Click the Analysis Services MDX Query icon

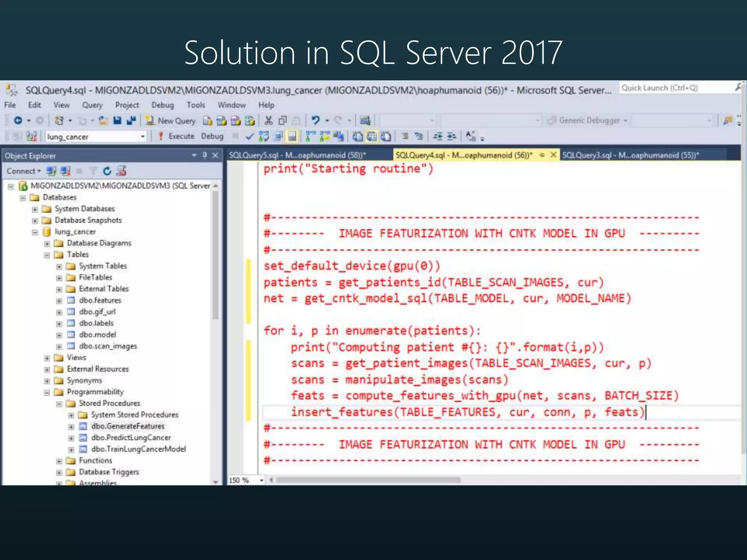pyautogui.click(x=222, y=121)
